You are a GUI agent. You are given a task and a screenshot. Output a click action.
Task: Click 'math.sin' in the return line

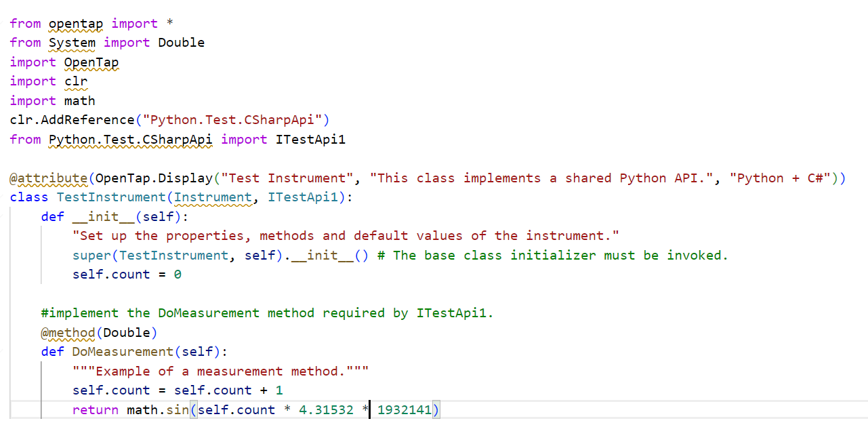pos(158,410)
